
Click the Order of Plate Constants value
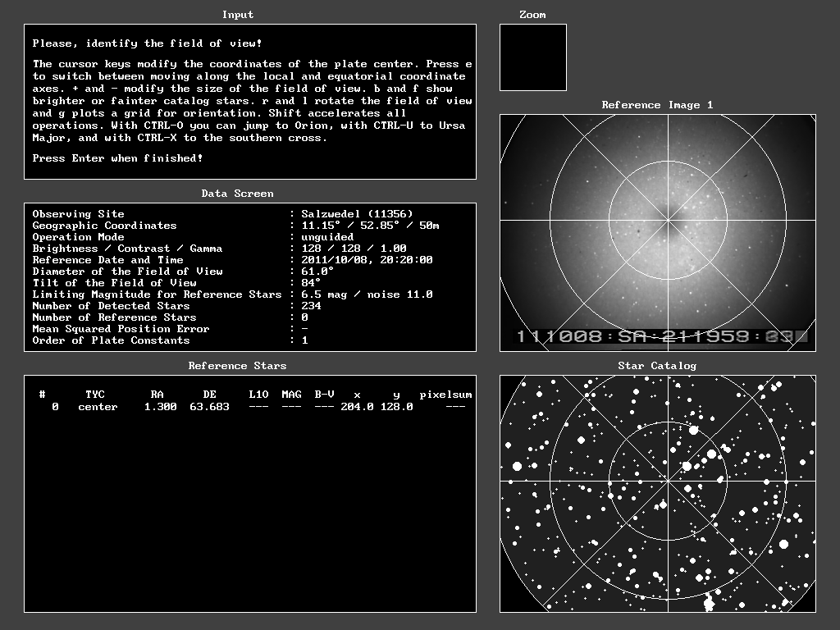coord(304,340)
